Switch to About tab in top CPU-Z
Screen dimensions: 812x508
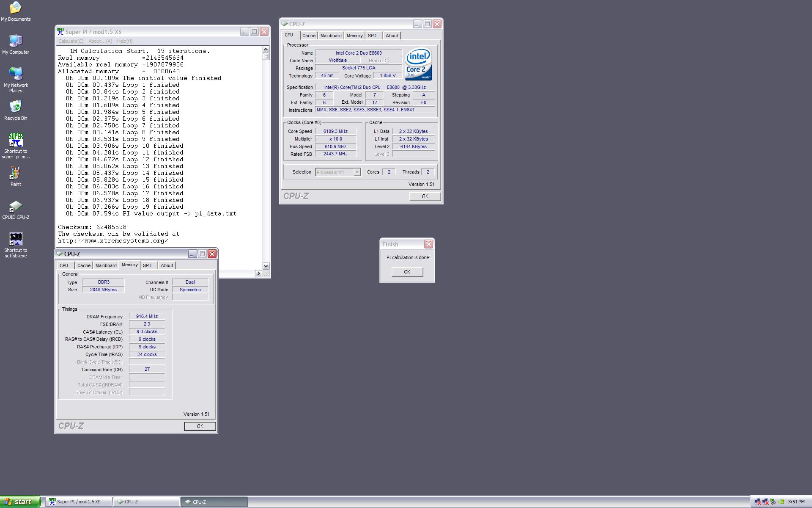tap(392, 36)
